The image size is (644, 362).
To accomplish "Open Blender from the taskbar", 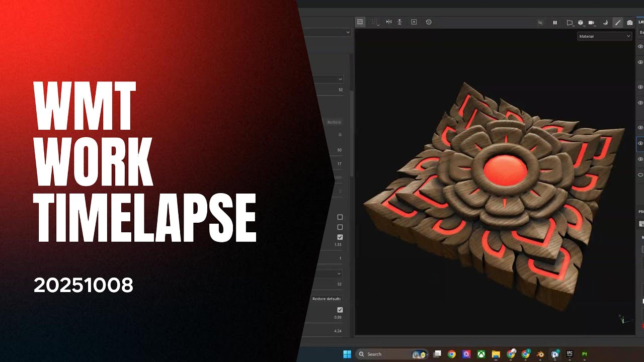I will click(540, 354).
